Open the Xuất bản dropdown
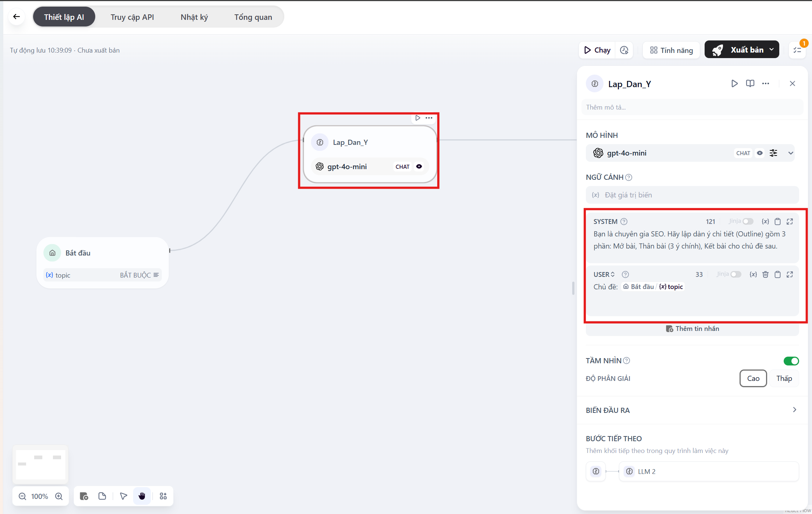812x514 pixels. tap(772, 50)
